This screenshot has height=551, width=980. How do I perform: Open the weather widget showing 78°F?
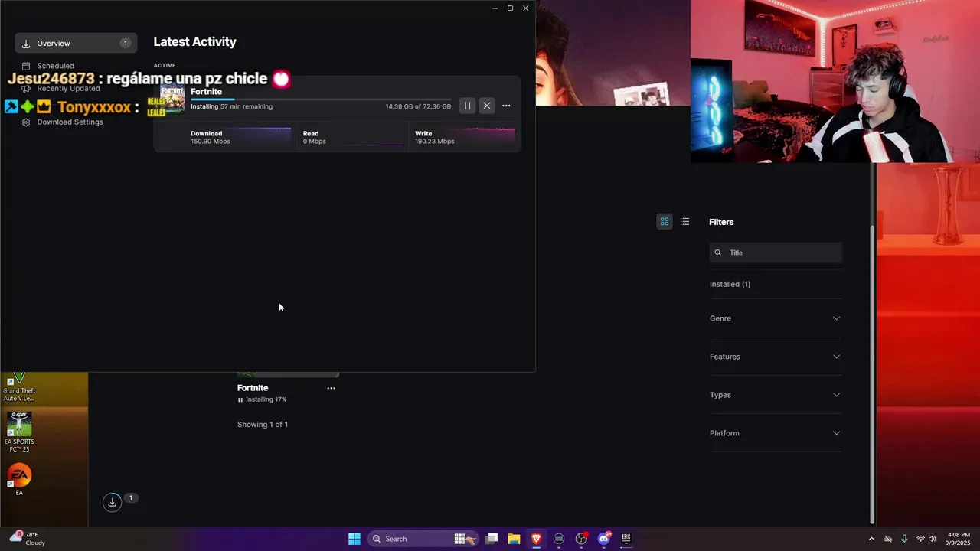coord(28,539)
